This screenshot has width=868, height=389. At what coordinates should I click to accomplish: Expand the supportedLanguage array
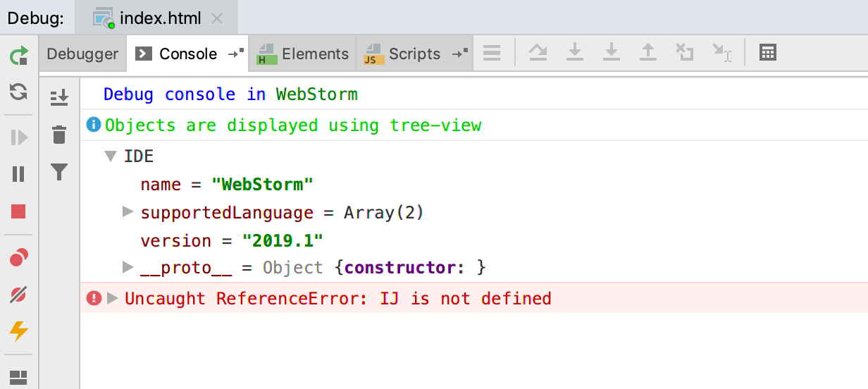128,211
